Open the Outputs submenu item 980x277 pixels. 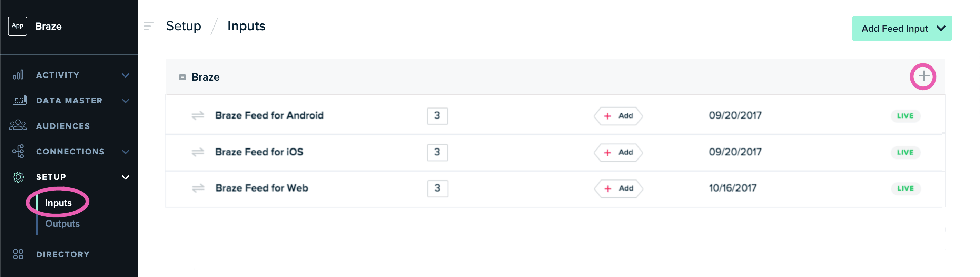62,223
